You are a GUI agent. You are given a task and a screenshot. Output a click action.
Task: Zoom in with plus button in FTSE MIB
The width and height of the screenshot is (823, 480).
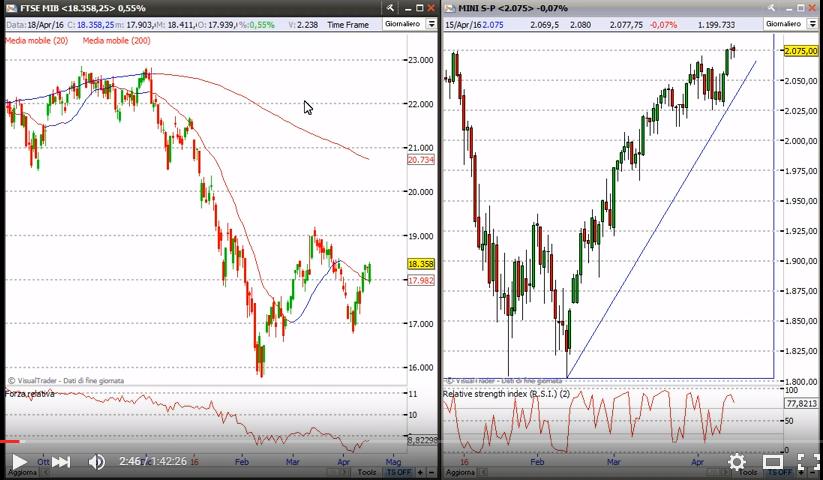click(420, 473)
